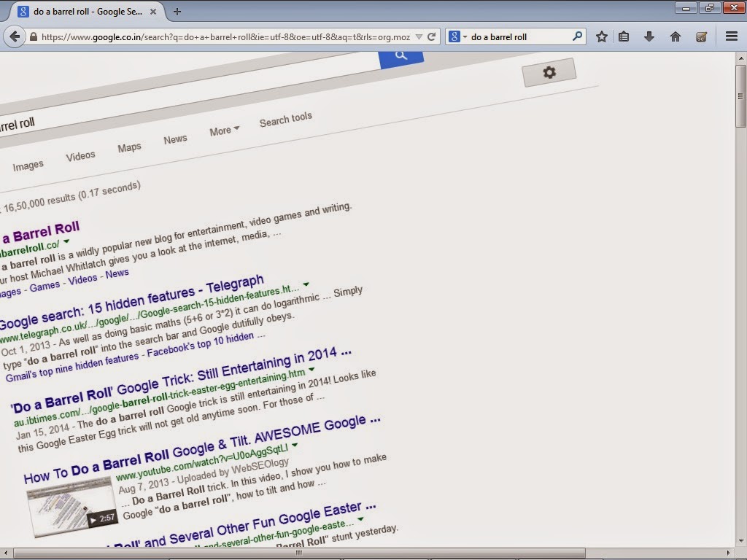Close the 'do a barrel roll' tab
Screen dimensions: 747x560
[x=153, y=12]
